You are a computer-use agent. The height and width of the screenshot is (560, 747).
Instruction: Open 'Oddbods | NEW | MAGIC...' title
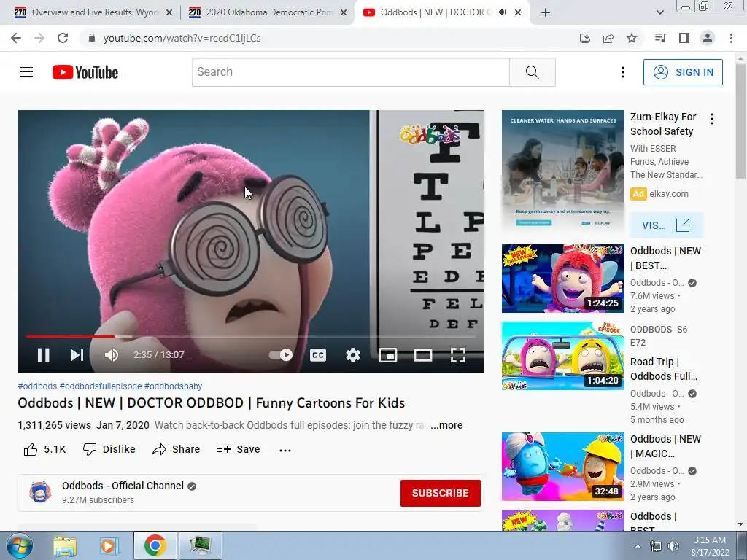[x=665, y=446]
